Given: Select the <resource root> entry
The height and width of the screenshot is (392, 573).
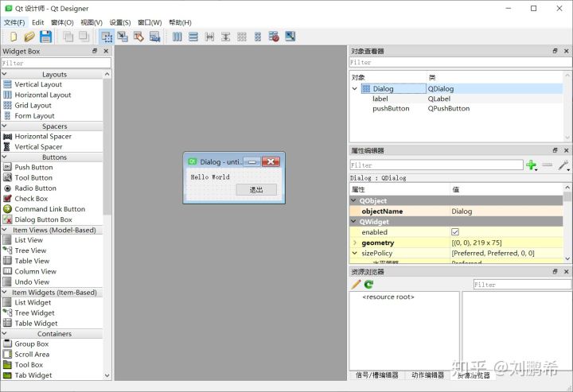Looking at the screenshot, I should [x=388, y=297].
